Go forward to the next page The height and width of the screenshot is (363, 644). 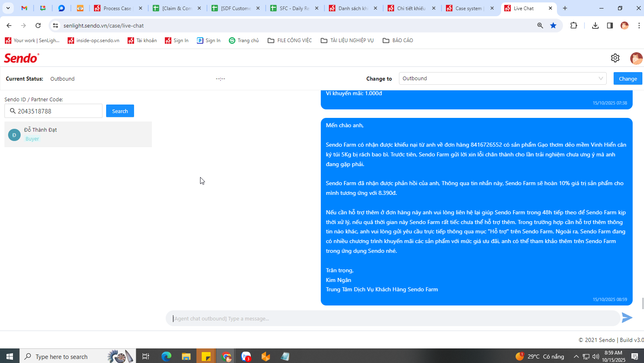(x=23, y=26)
